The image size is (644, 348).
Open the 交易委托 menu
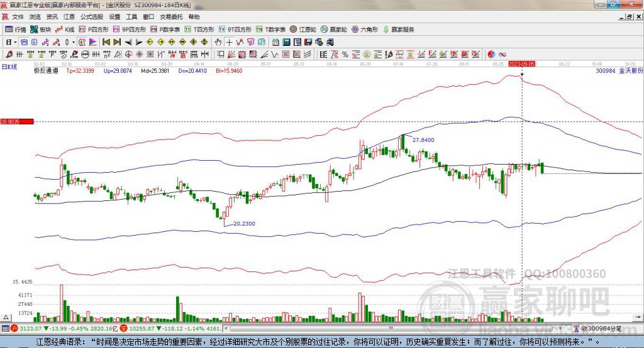[x=171, y=17]
